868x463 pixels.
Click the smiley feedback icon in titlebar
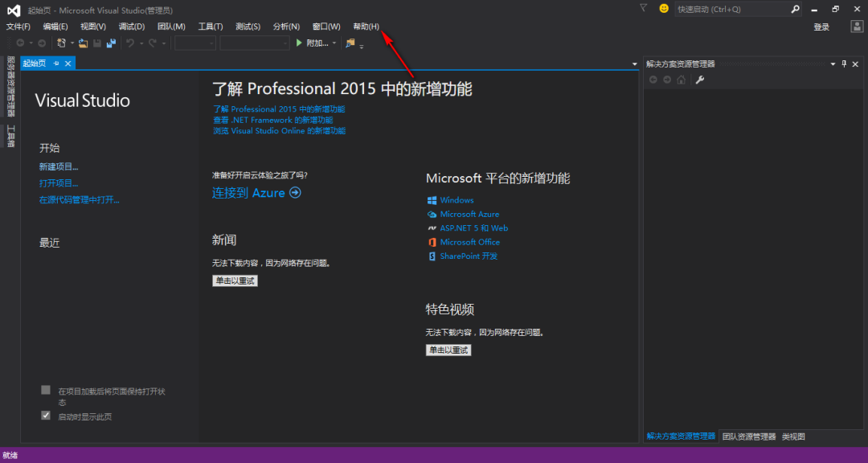click(x=663, y=10)
